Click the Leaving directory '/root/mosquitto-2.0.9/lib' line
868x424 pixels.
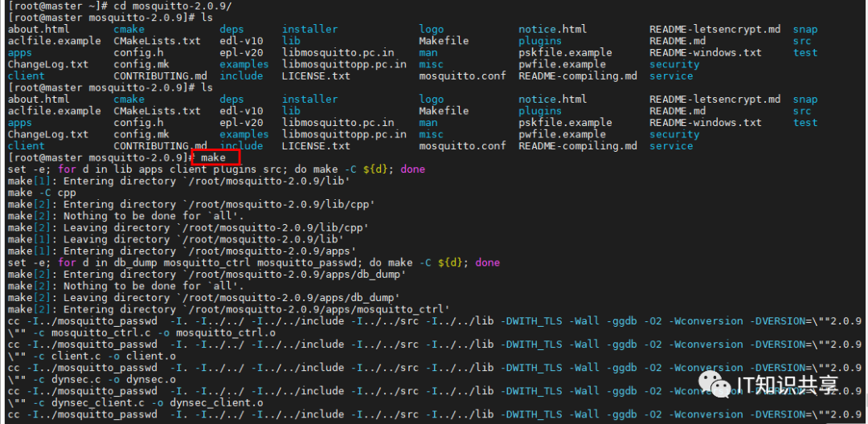[176, 239]
